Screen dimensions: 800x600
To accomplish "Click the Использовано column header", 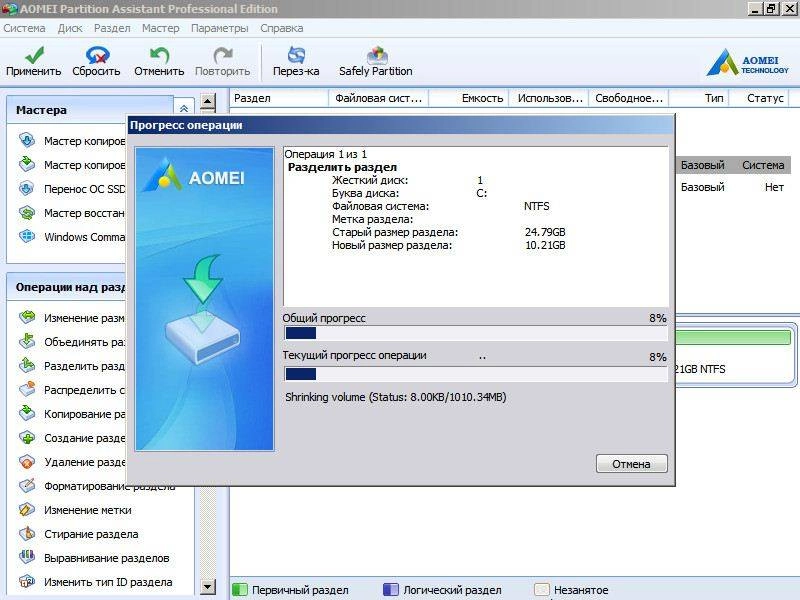I will [549, 98].
